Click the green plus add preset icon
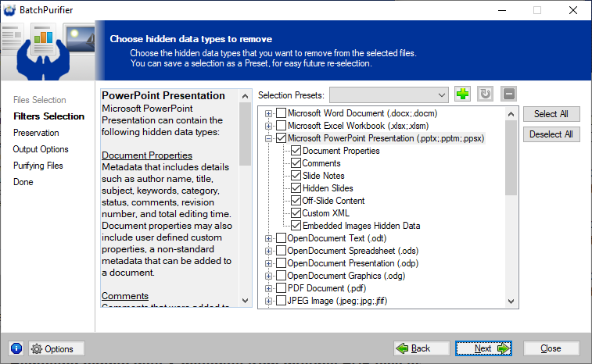This screenshot has height=364, width=592. pos(462,94)
